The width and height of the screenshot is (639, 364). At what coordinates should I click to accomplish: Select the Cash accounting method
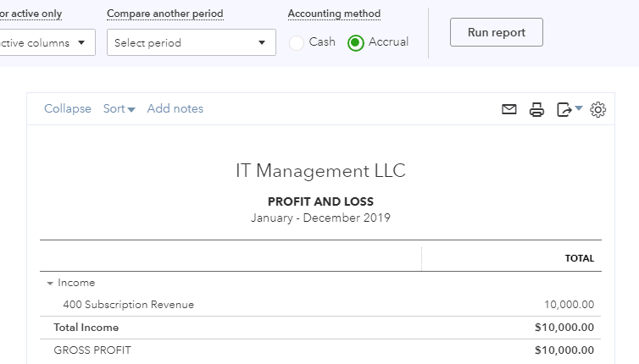click(x=297, y=42)
